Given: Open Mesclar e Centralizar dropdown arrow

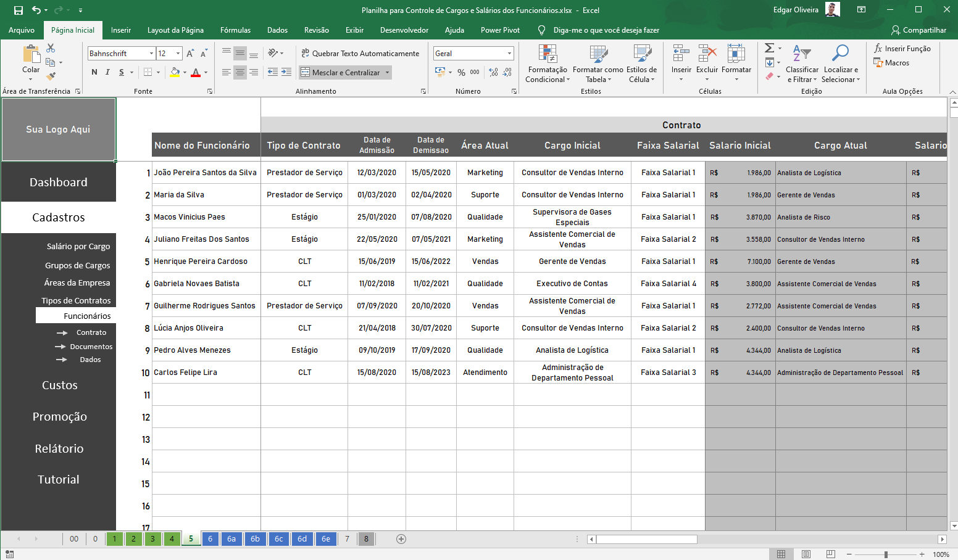Looking at the screenshot, I should click(388, 73).
